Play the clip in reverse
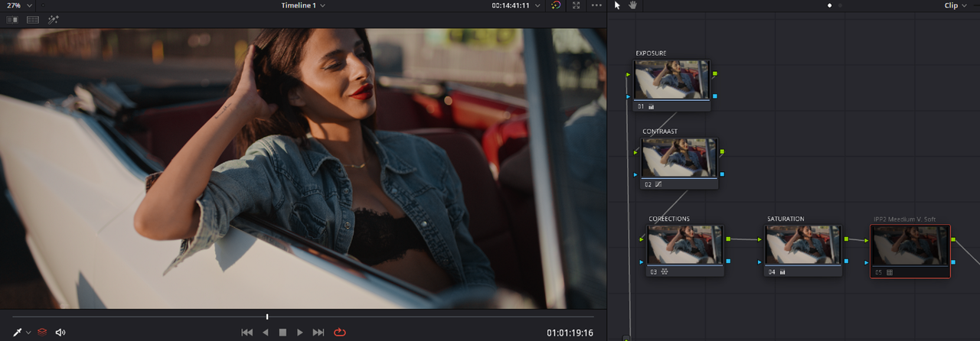This screenshot has height=341, width=980. tap(266, 333)
